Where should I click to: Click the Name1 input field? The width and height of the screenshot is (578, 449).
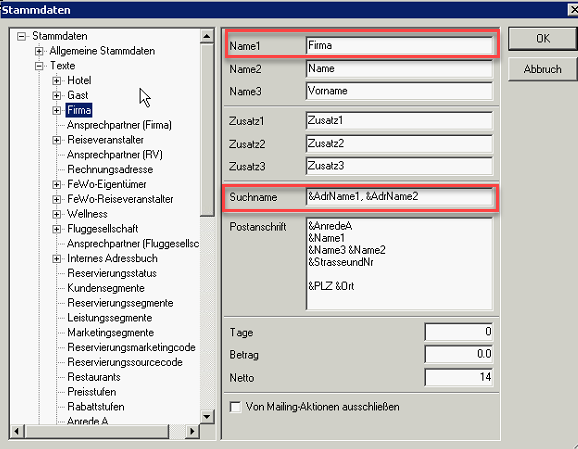399,46
